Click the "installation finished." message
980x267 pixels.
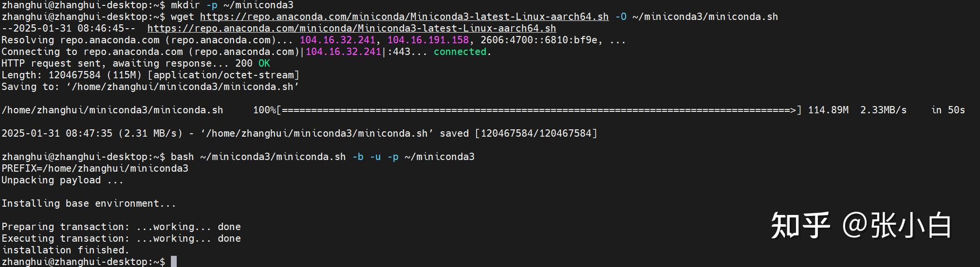click(x=65, y=250)
